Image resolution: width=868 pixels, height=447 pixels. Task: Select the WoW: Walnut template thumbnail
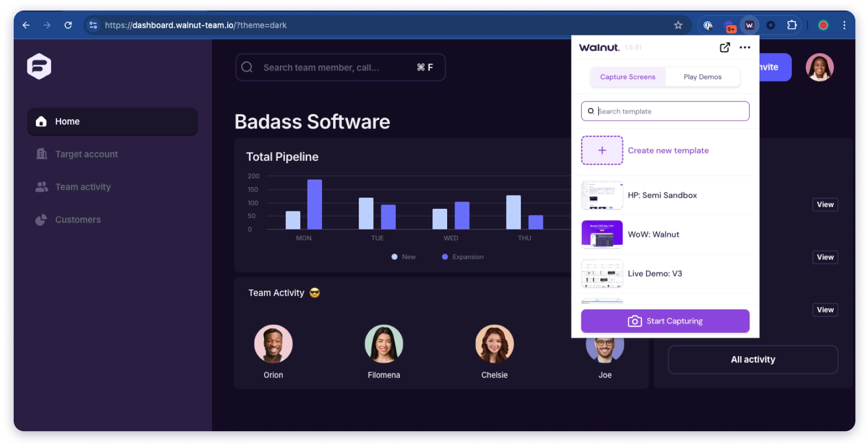[x=602, y=235]
